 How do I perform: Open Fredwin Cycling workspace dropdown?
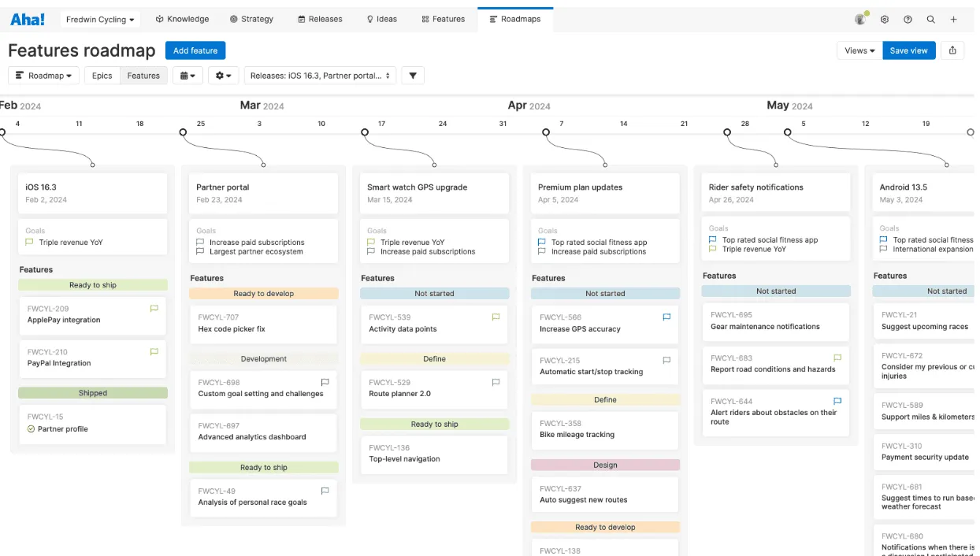coord(100,19)
